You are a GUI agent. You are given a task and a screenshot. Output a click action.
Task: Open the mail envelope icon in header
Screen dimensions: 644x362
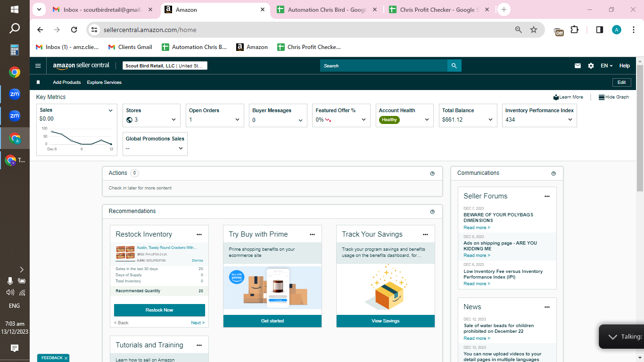coord(578,66)
